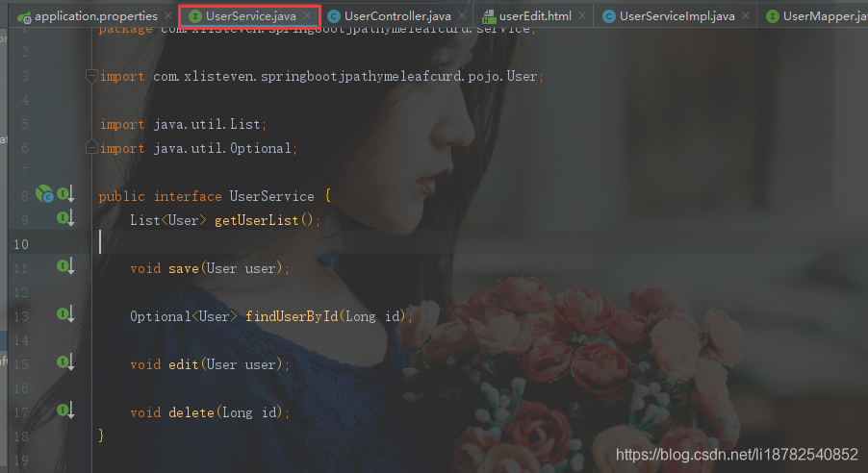868x473 pixels.
Task: Click the class icon on UserServiceImpl.java tab
Action: 608,16
